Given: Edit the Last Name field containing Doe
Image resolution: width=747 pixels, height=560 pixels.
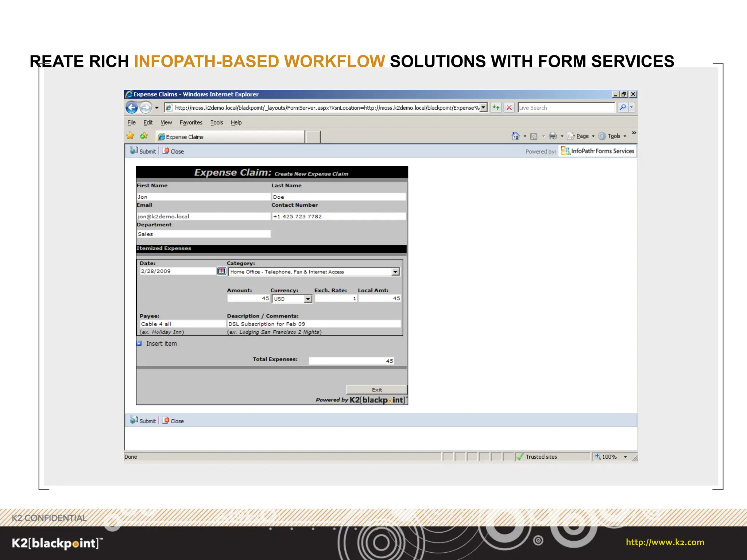Looking at the screenshot, I should tap(339, 197).
